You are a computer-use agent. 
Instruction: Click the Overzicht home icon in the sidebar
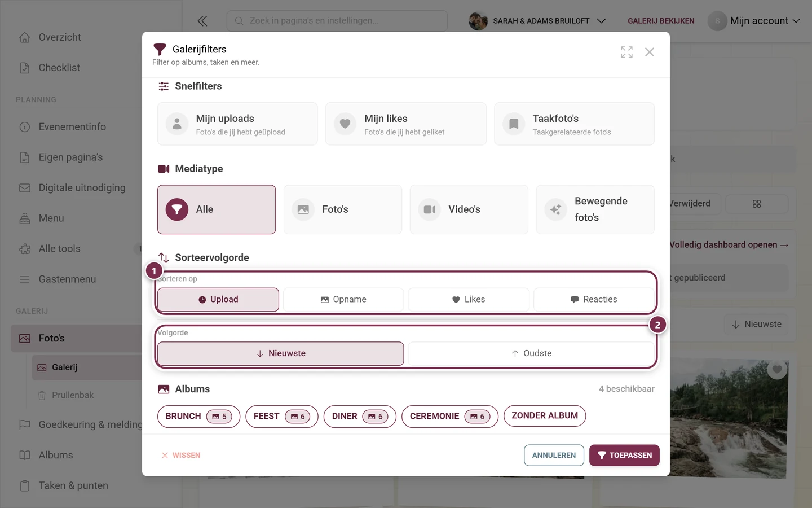pyautogui.click(x=25, y=37)
